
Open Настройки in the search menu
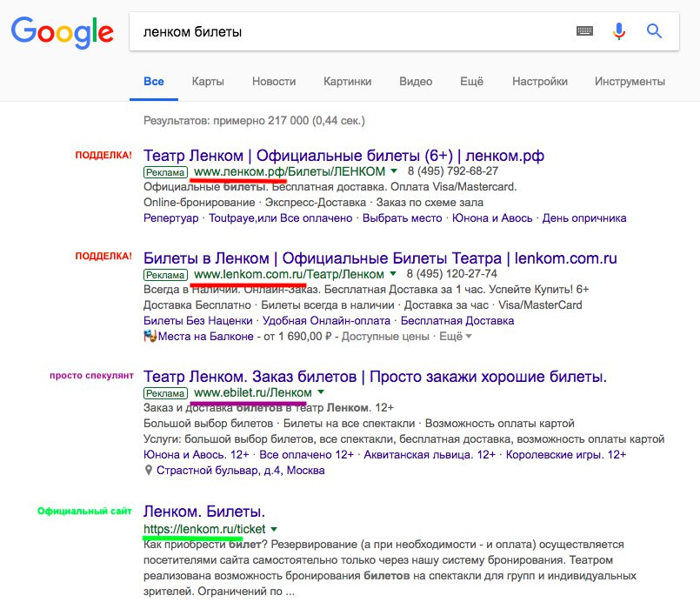[x=540, y=82]
